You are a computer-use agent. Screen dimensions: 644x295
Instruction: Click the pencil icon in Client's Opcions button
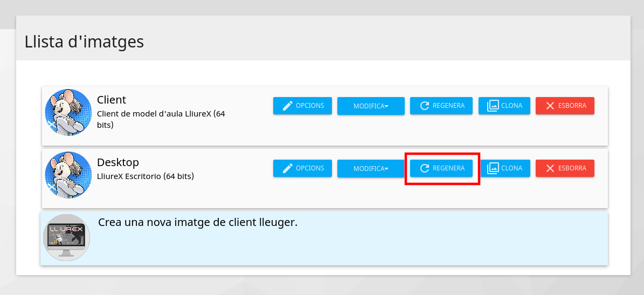click(287, 106)
